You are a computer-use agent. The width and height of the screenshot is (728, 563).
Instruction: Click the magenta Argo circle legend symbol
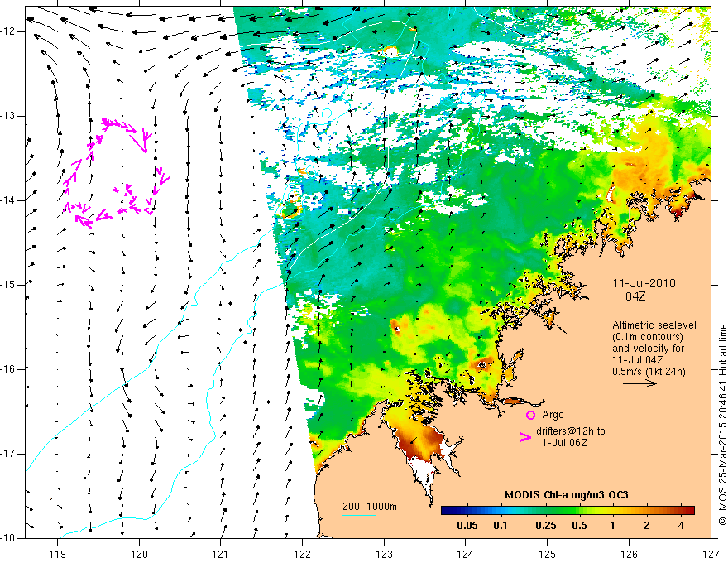(x=530, y=415)
